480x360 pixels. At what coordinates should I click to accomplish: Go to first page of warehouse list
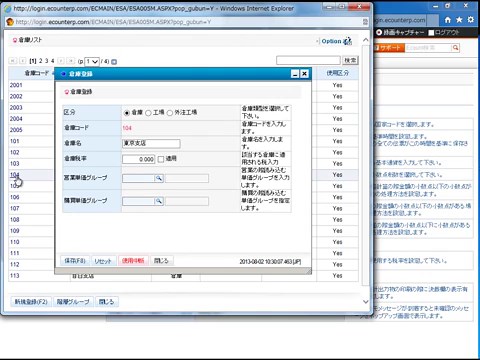point(13,61)
